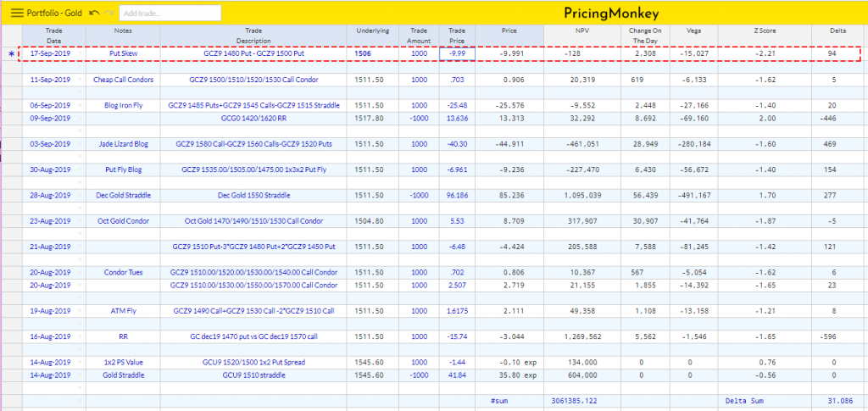Viewport: 868px width, 411px height.
Task: Select the Oct Gold Condor notes cell
Action: (x=123, y=220)
